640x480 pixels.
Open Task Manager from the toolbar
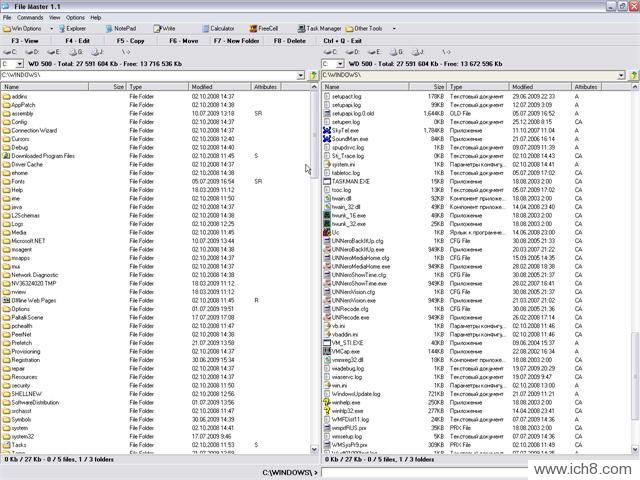(x=319, y=29)
